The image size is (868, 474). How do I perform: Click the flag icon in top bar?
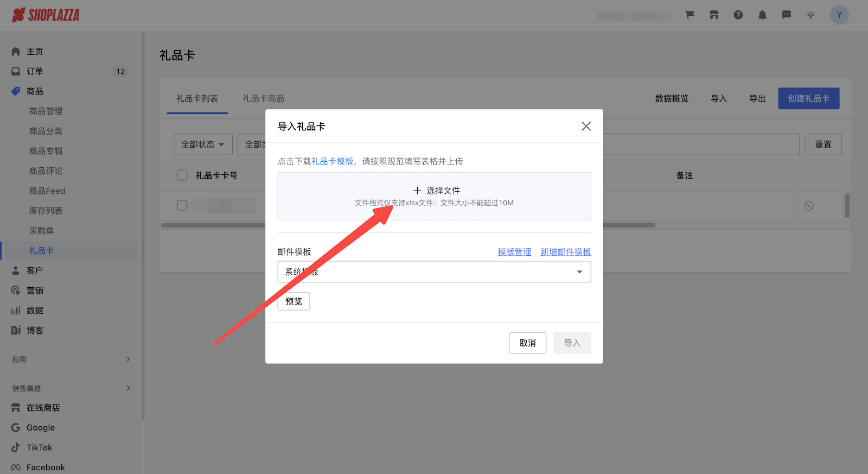690,15
